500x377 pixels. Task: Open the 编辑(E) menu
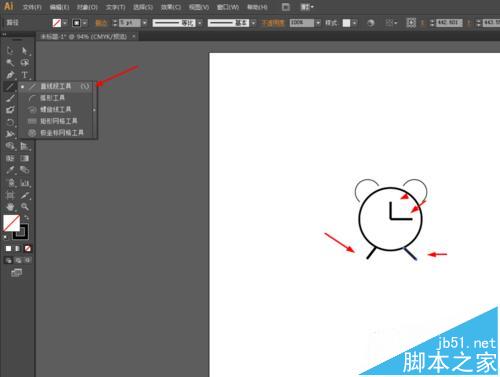pos(59,7)
